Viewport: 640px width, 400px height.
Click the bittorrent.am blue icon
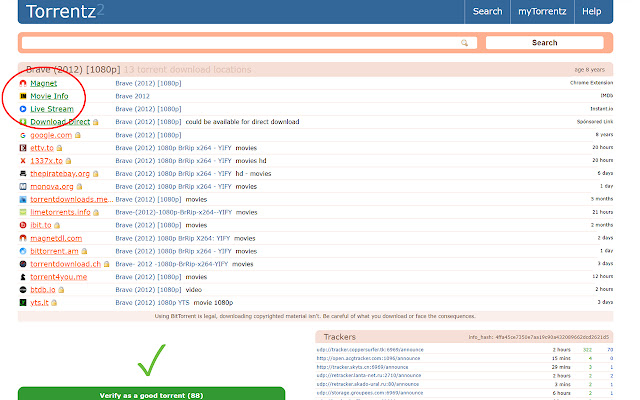coord(23,251)
